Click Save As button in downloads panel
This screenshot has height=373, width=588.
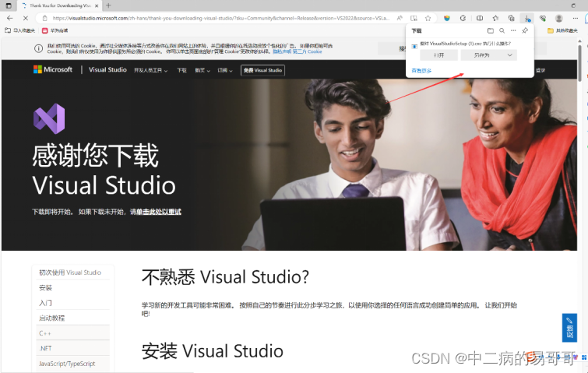(x=482, y=55)
